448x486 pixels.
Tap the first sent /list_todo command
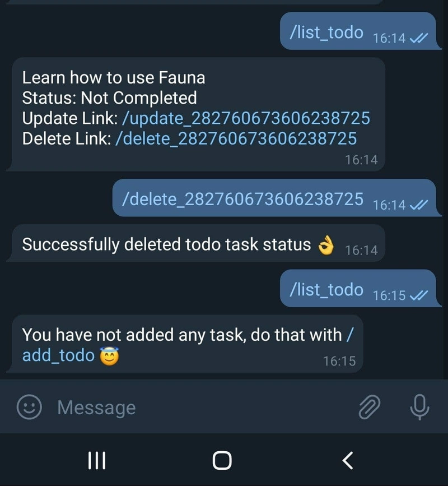pyautogui.click(x=326, y=33)
